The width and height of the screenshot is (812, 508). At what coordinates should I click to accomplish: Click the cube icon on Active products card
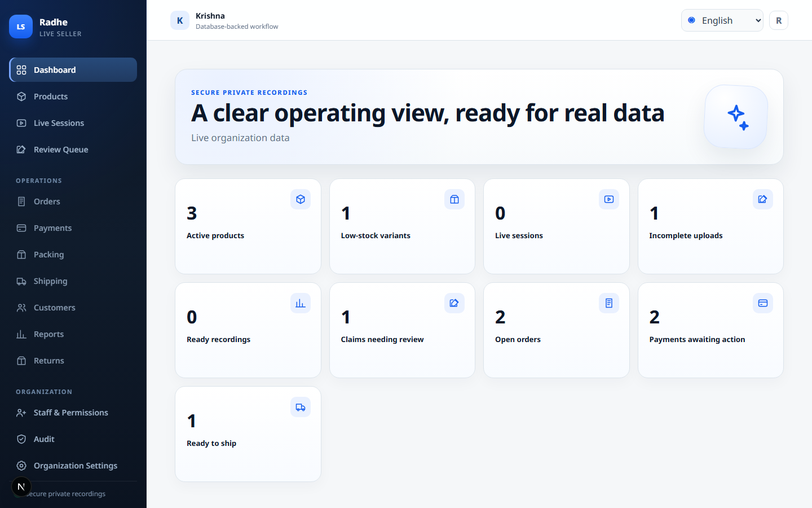click(301, 199)
